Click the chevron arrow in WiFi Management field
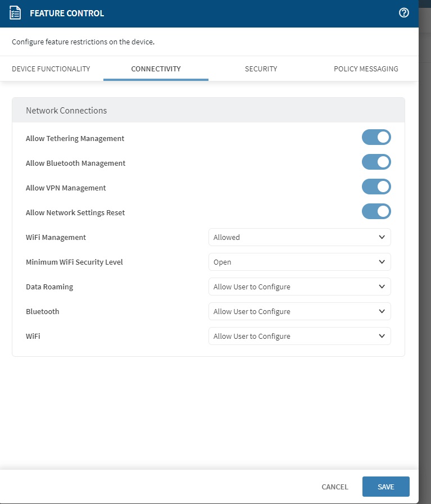This screenshot has height=504, width=431. [382, 237]
